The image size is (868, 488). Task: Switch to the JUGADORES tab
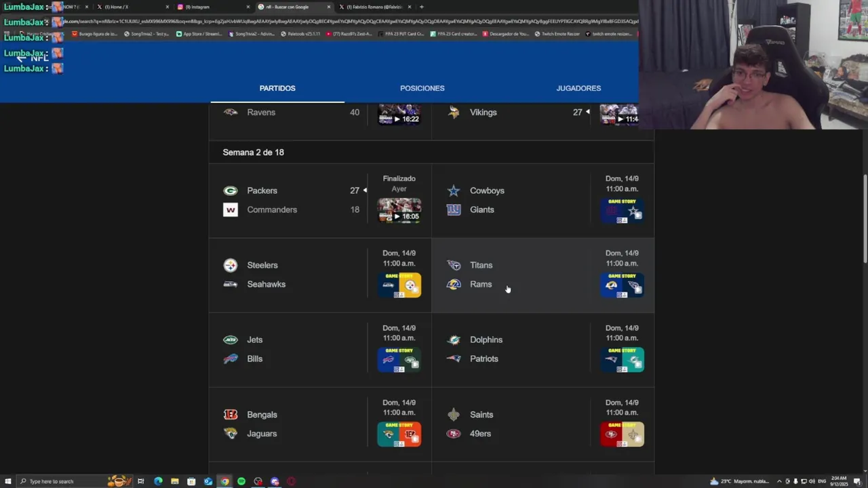point(578,88)
